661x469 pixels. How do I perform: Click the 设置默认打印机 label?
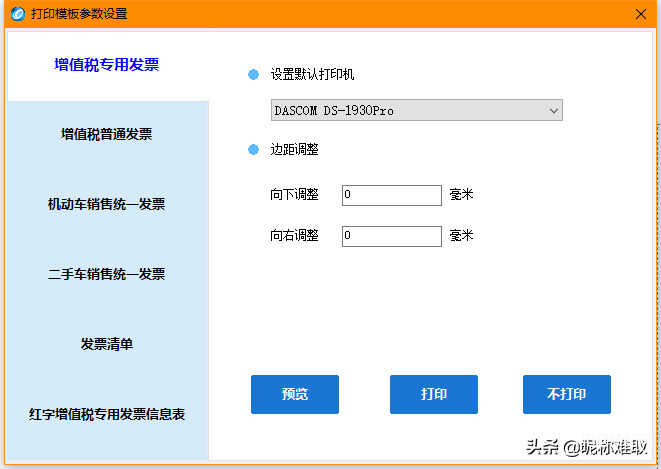[312, 75]
